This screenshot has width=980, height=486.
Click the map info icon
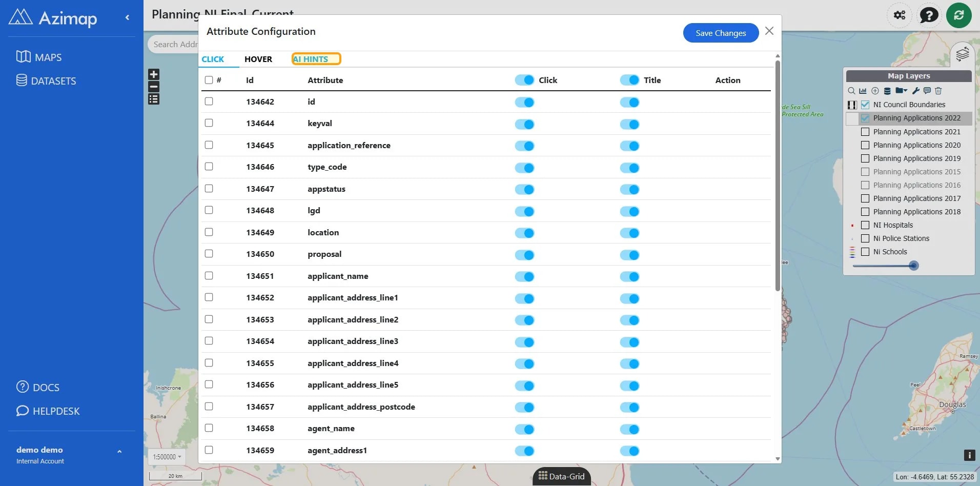click(x=969, y=455)
